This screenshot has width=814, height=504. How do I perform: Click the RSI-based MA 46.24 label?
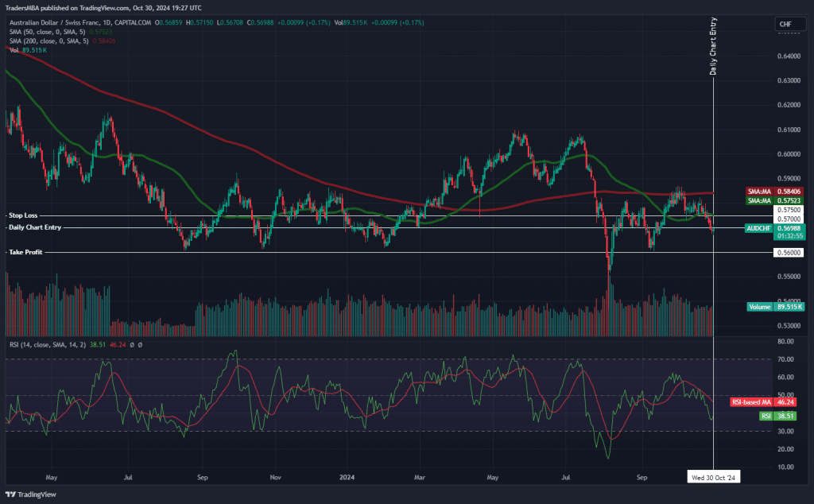[768, 403]
